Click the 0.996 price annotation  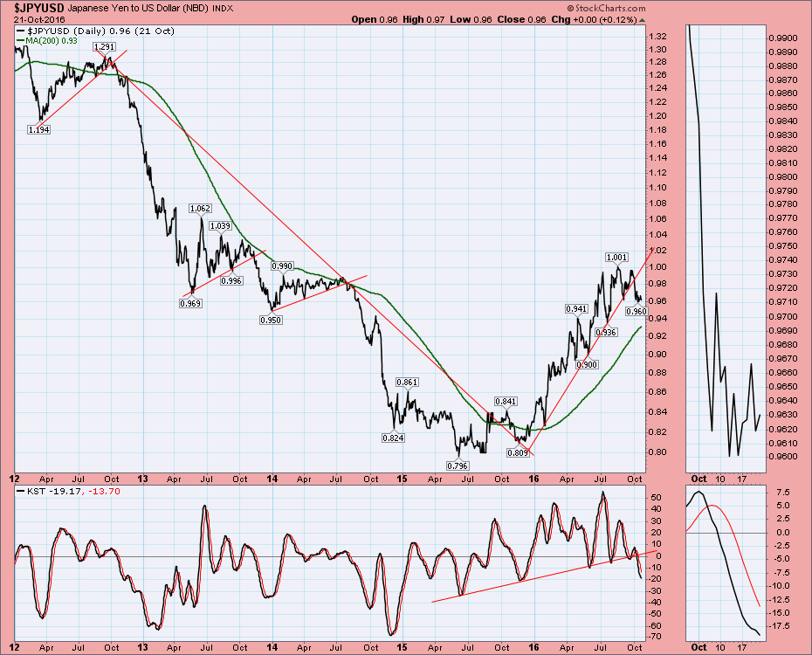(231, 281)
